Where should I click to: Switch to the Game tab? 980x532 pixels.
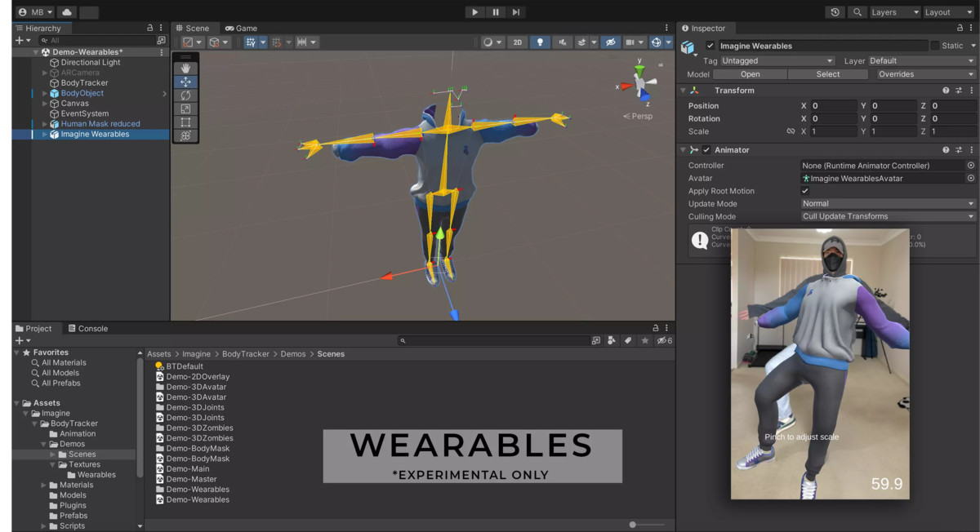coord(241,28)
